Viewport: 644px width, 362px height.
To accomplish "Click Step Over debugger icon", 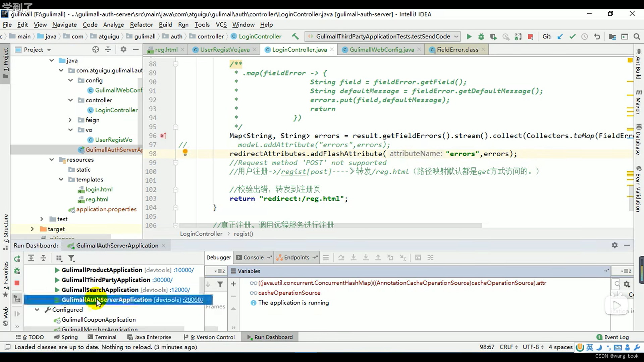I will coord(341,257).
